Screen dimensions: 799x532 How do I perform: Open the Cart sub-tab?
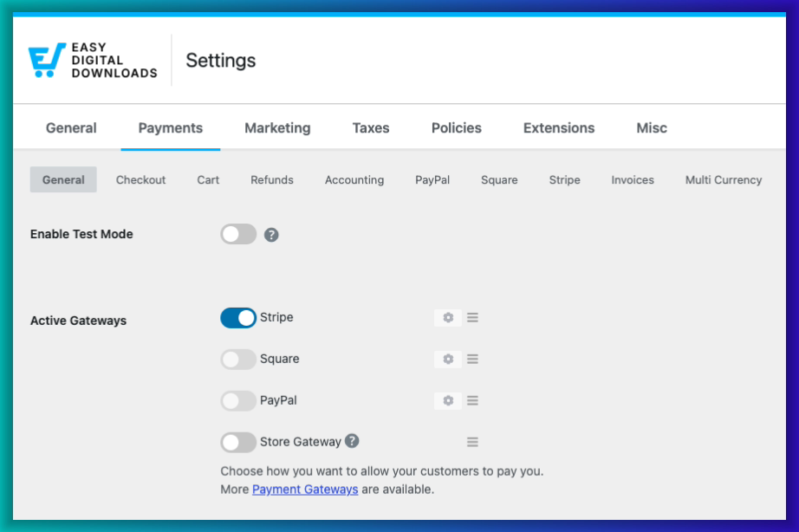[x=208, y=179]
